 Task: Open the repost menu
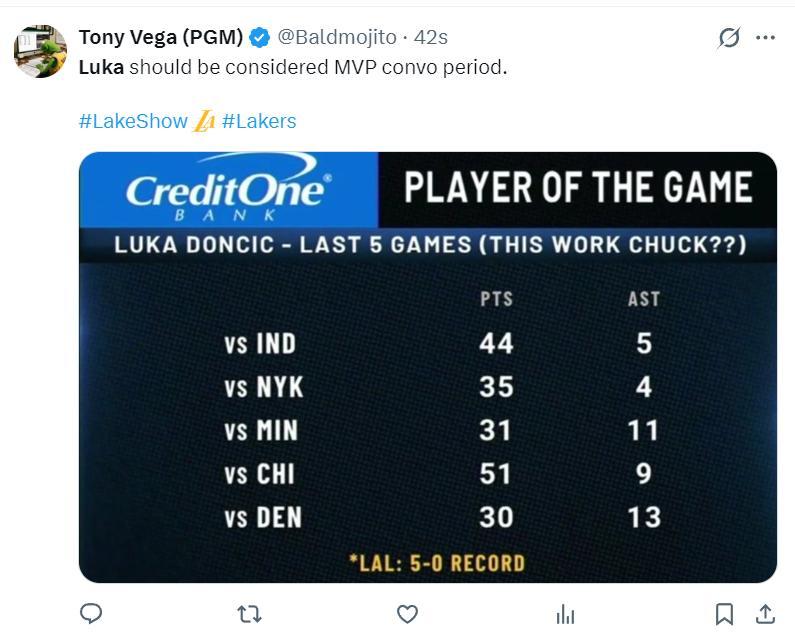point(249,613)
